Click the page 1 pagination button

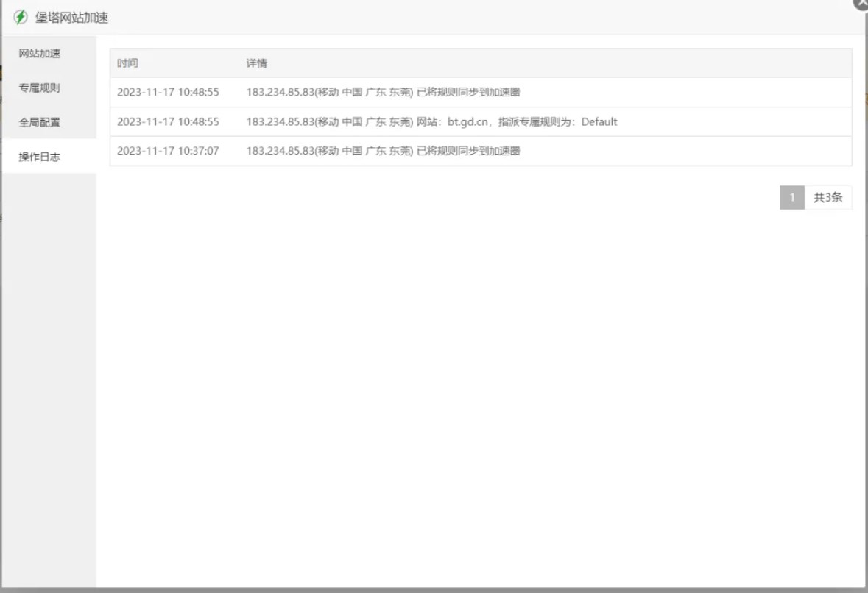coord(792,197)
